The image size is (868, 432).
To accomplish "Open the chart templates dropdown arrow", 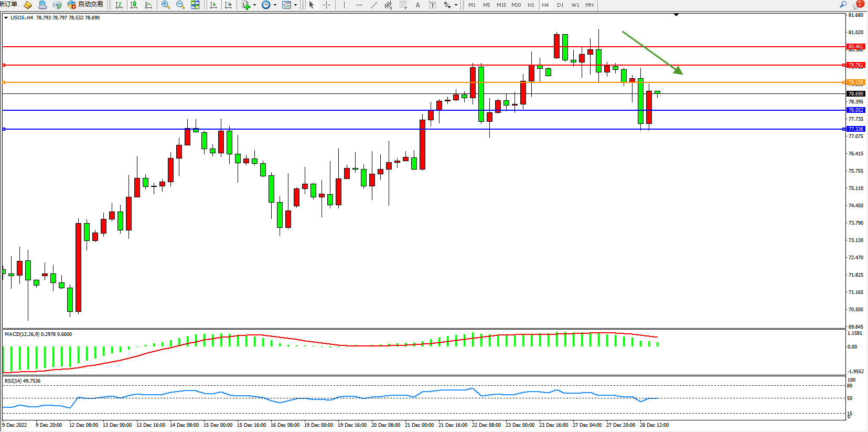I will [296, 5].
